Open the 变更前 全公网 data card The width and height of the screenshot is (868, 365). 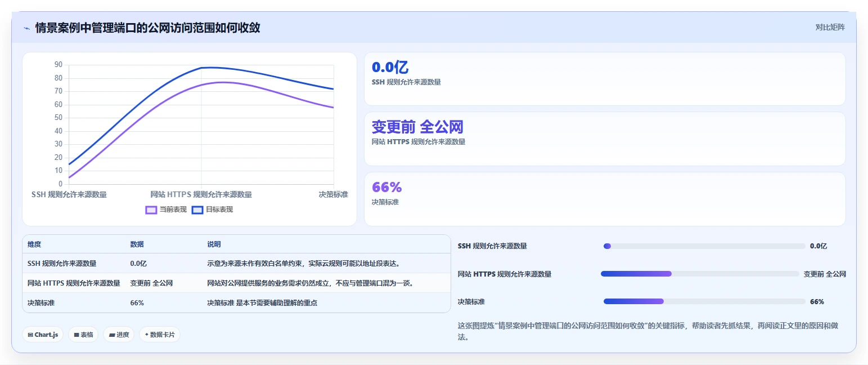coord(605,139)
